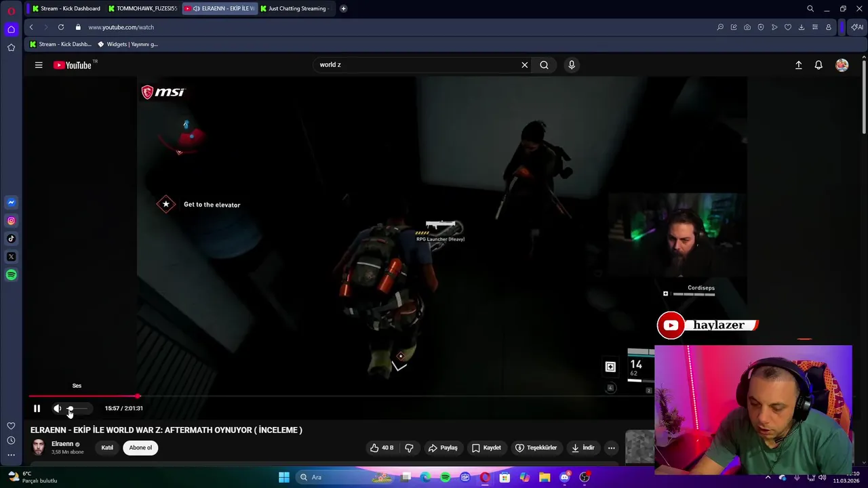Switch to Stream - Kick Dashboard tab
This screenshot has height=488, width=868.
[65, 8]
